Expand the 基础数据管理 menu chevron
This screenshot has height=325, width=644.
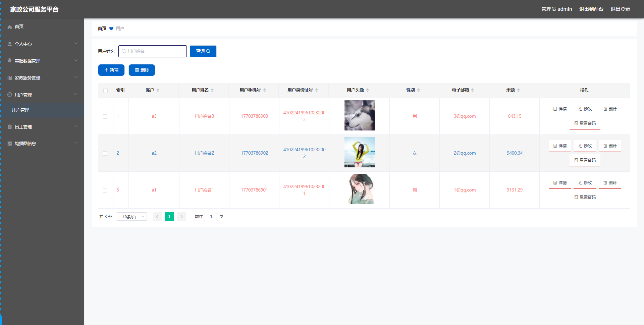coord(76,60)
